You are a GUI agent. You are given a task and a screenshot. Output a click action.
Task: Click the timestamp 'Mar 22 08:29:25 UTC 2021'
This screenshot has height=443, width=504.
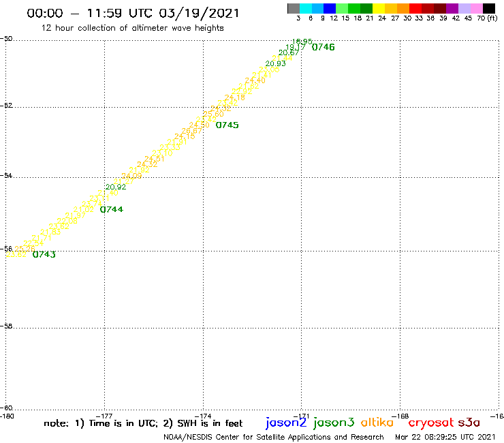click(x=445, y=438)
